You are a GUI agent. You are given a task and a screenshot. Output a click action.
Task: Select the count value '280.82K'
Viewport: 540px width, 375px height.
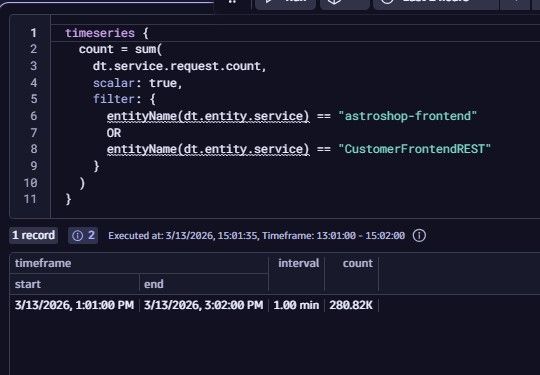(351, 305)
